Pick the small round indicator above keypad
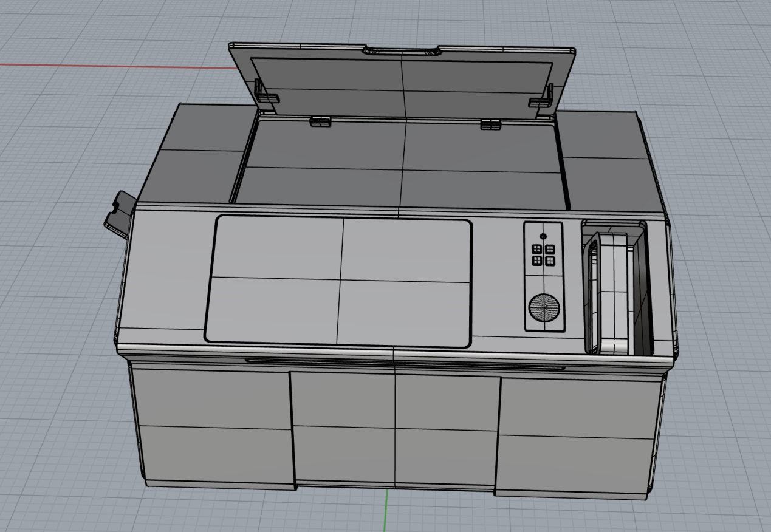This screenshot has width=771, height=532. pyautogui.click(x=543, y=236)
